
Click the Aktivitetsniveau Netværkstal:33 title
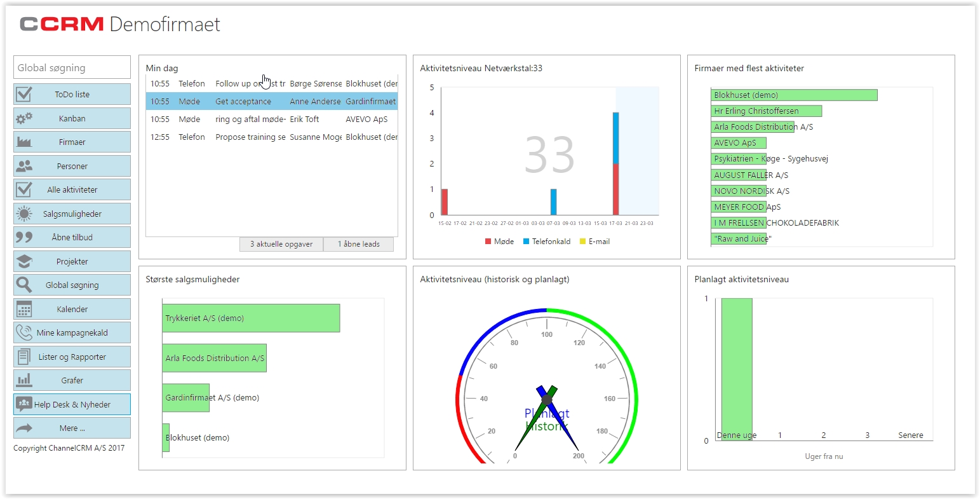[x=481, y=68]
